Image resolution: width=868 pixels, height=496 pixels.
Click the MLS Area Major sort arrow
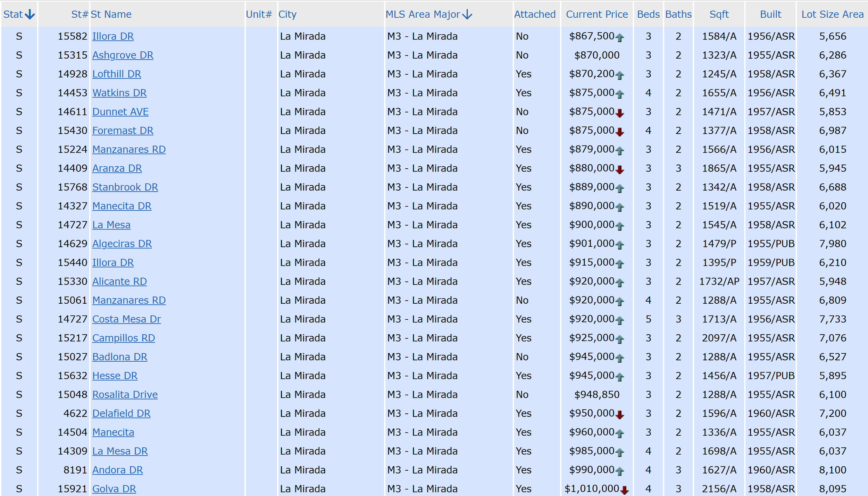coord(467,14)
